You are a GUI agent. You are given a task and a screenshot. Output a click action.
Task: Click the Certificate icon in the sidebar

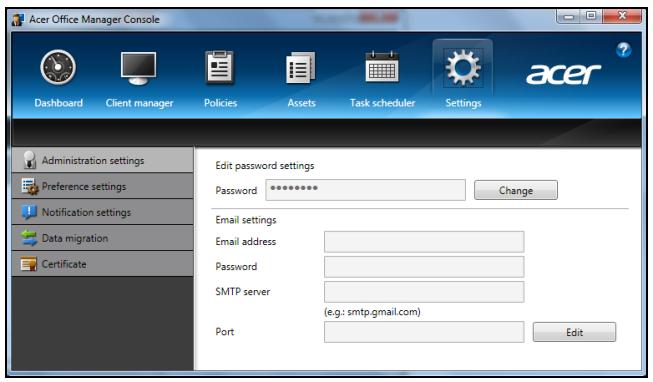pyautogui.click(x=29, y=264)
